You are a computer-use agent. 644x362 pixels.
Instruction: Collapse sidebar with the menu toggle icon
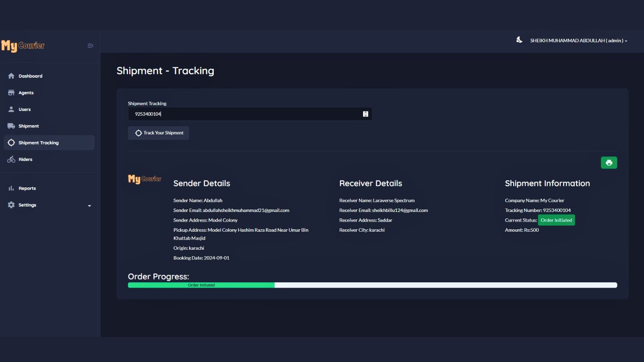pyautogui.click(x=91, y=45)
